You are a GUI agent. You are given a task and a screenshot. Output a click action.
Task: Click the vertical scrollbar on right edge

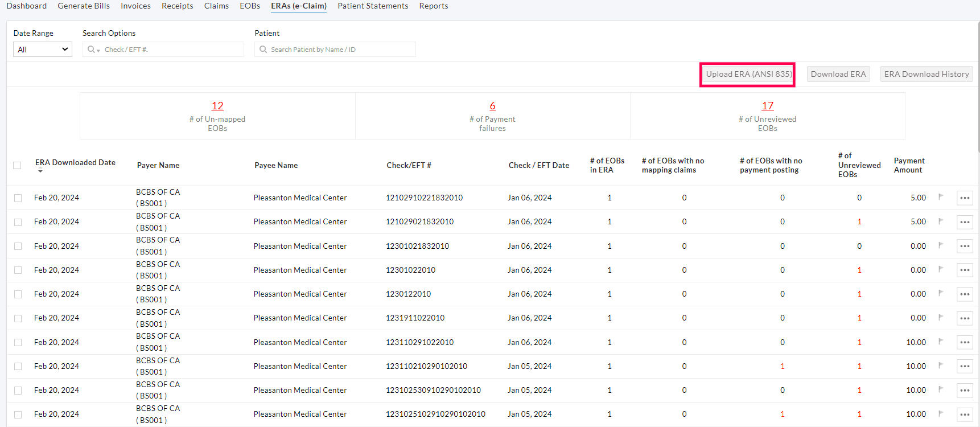pos(977,85)
